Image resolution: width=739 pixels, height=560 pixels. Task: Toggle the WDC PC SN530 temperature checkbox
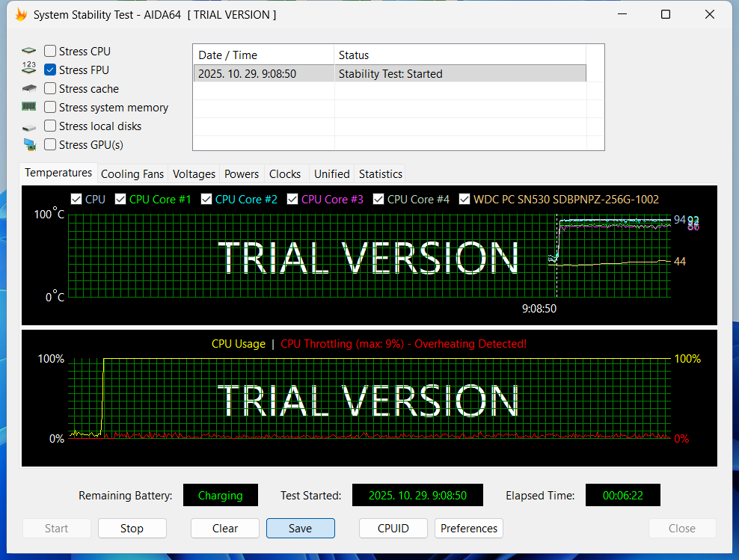coord(465,199)
